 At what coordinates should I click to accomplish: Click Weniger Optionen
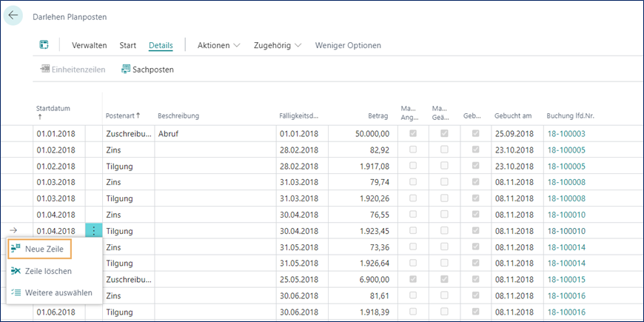point(348,45)
